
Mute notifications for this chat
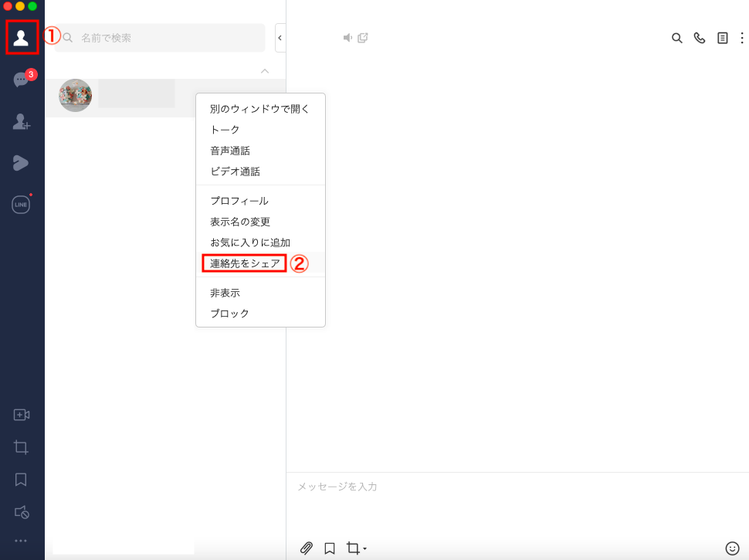pyautogui.click(x=22, y=511)
